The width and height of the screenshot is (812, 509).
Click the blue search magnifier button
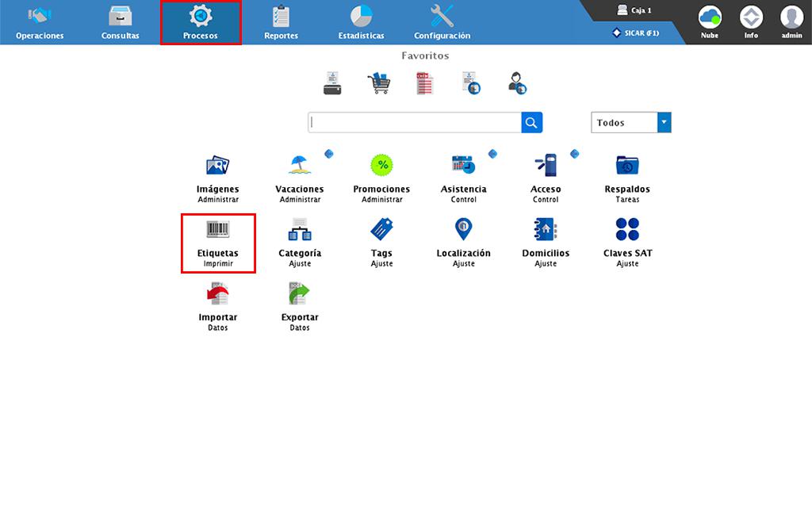click(532, 122)
